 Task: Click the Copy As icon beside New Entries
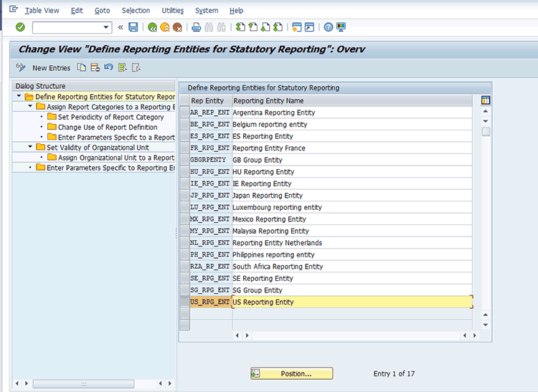pyautogui.click(x=82, y=68)
